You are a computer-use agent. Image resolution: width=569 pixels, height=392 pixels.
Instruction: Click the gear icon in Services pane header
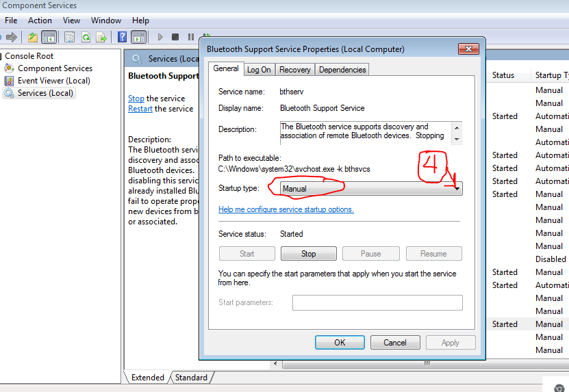pos(137,59)
